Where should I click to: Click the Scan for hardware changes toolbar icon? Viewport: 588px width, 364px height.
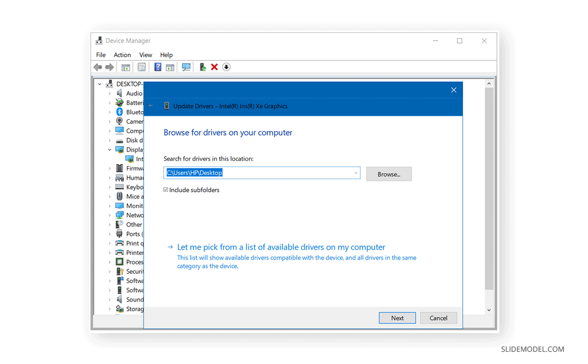pos(186,67)
